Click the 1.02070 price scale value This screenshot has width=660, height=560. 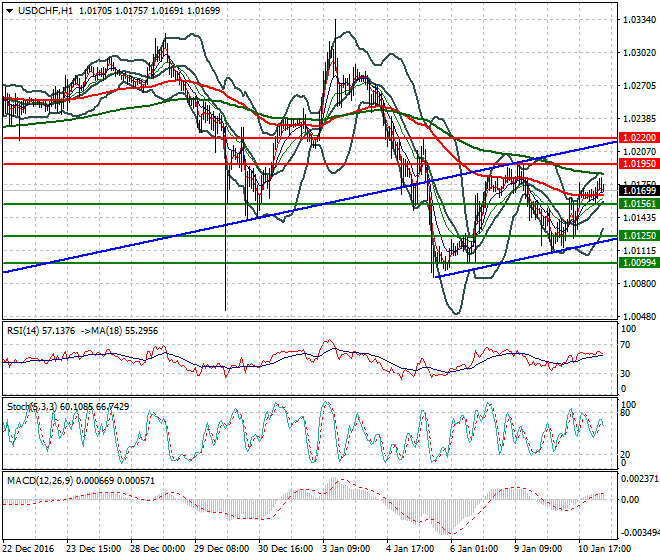click(640, 151)
